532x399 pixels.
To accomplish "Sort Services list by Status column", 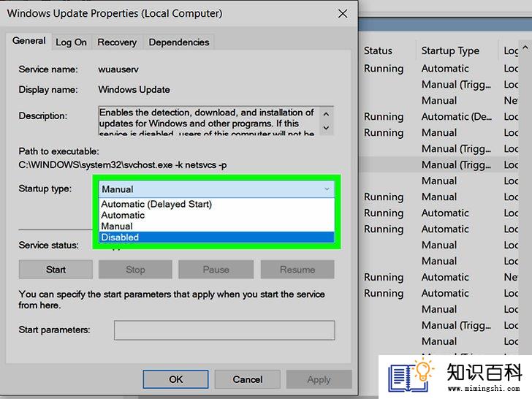I will point(378,51).
